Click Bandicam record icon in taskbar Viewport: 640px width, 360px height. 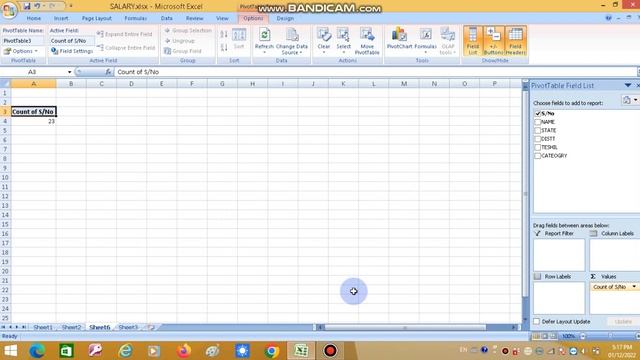pyautogui.click(x=330, y=351)
